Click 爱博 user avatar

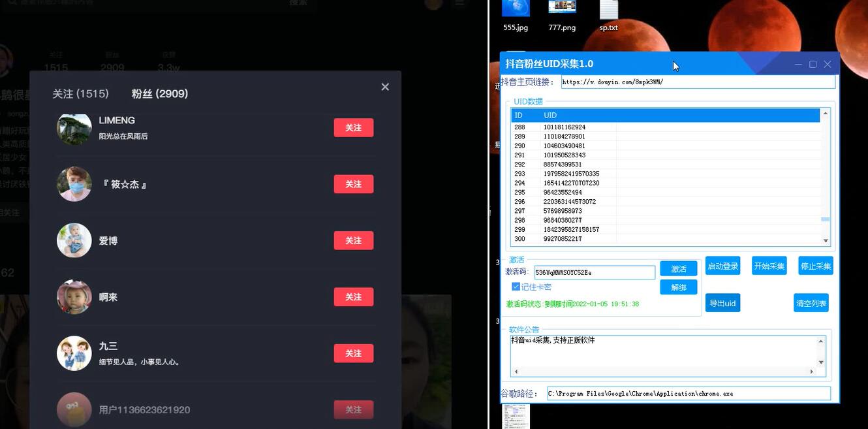click(74, 240)
